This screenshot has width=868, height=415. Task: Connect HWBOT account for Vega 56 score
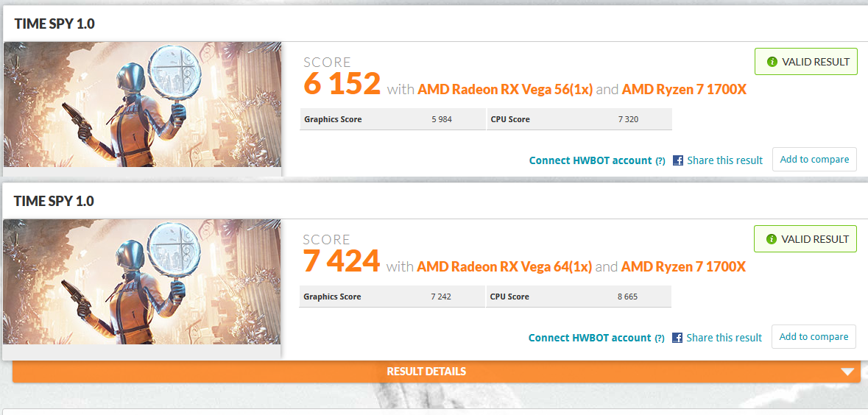click(590, 160)
